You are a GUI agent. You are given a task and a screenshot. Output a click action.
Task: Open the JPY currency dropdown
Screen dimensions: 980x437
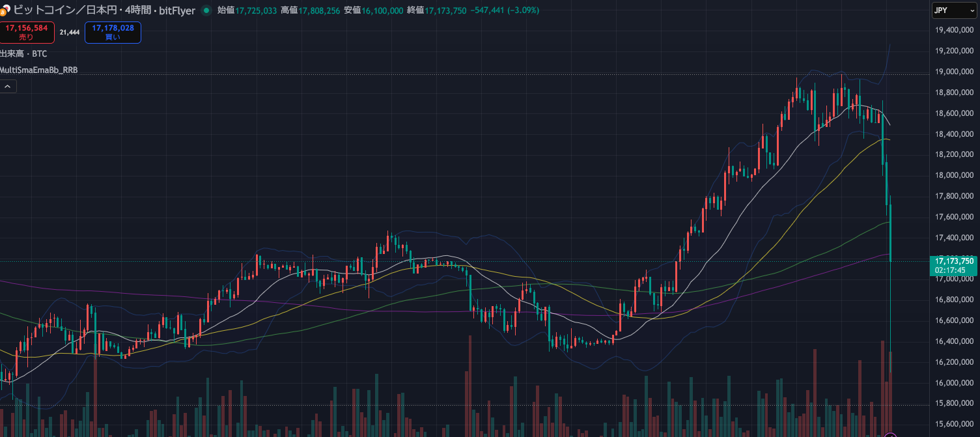tap(953, 10)
